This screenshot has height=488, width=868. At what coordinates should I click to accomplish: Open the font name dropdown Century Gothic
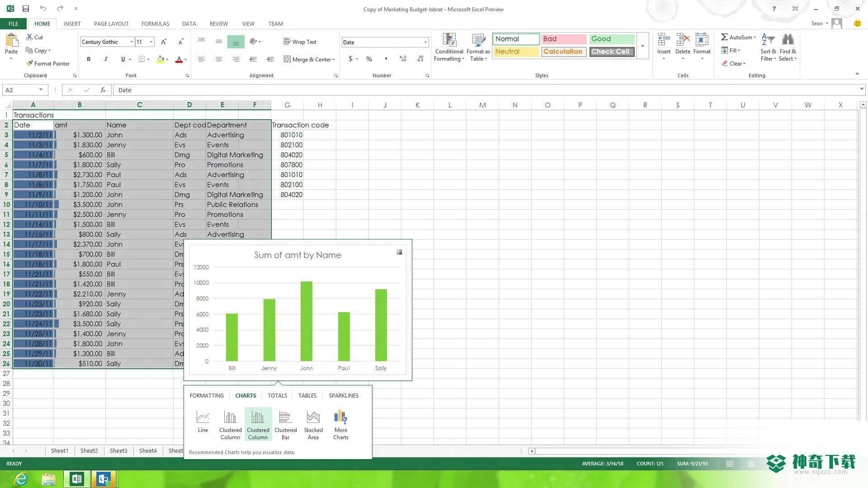coord(132,42)
